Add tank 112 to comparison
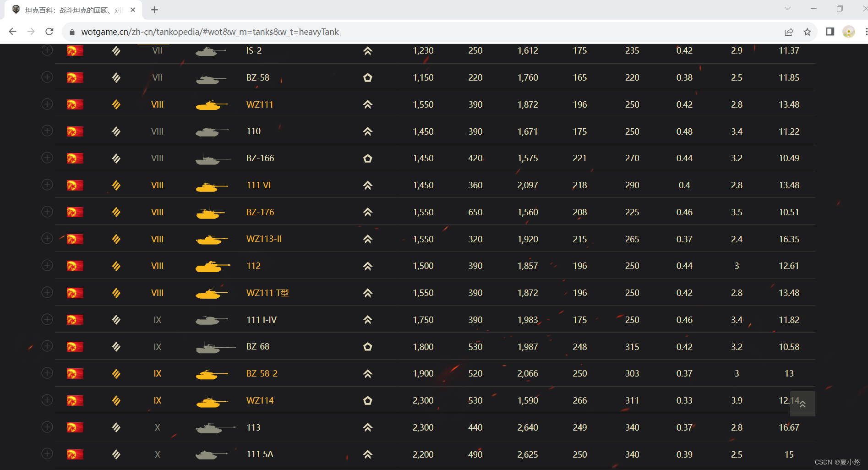This screenshot has height=470, width=868. click(47, 266)
